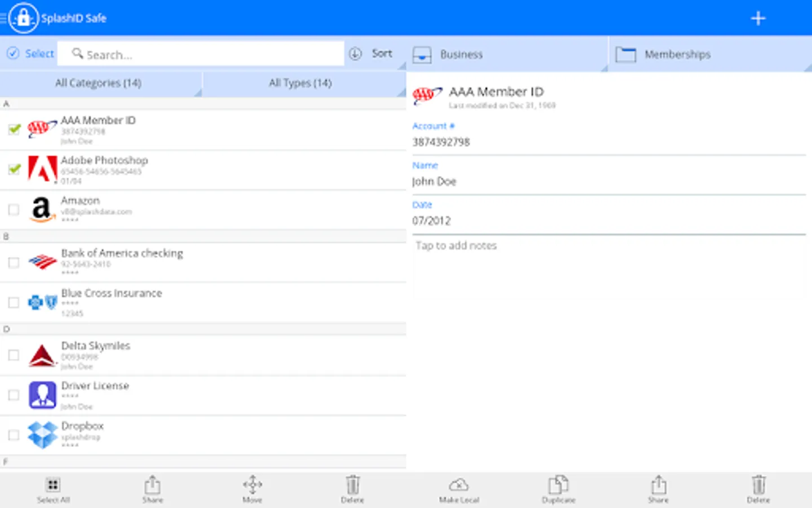This screenshot has height=508, width=812.
Task: Tap the Select All grid icon
Action: pyautogui.click(x=53, y=485)
